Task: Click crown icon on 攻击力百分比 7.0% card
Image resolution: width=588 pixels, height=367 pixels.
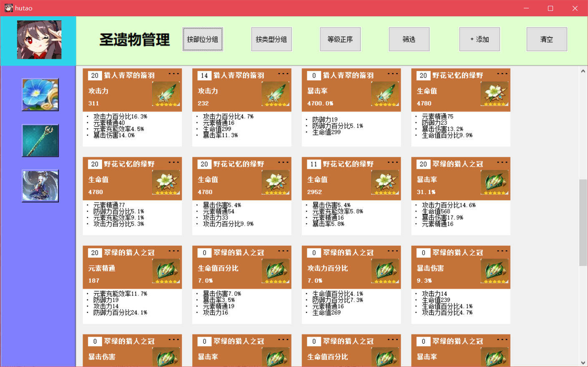Action: 385,271
